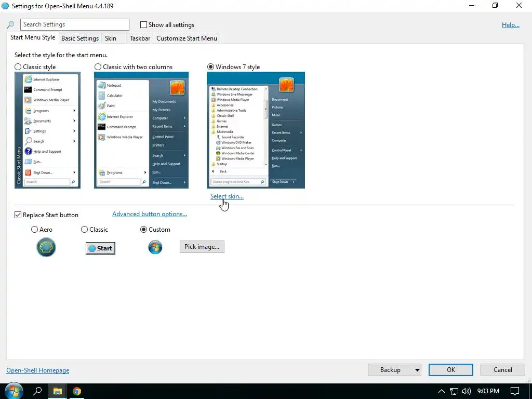Click the Cancel button
This screenshot has width=532, height=399.
point(503,370)
